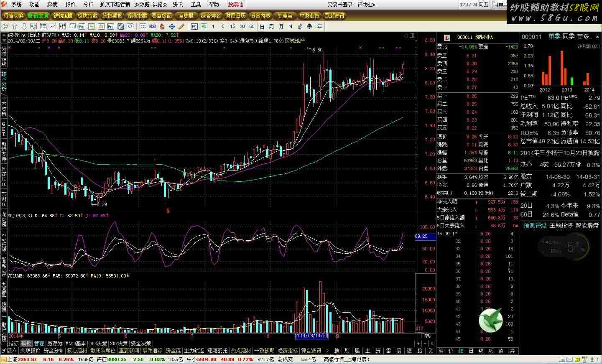The width and height of the screenshot is (602, 364).
Task: Click the 财经日历 button
Action: 235,16
